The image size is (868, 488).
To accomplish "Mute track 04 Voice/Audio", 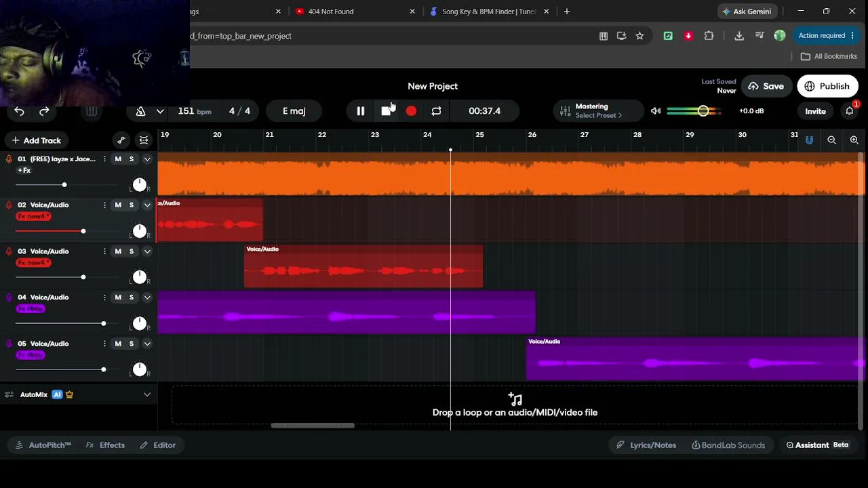I will (x=118, y=298).
